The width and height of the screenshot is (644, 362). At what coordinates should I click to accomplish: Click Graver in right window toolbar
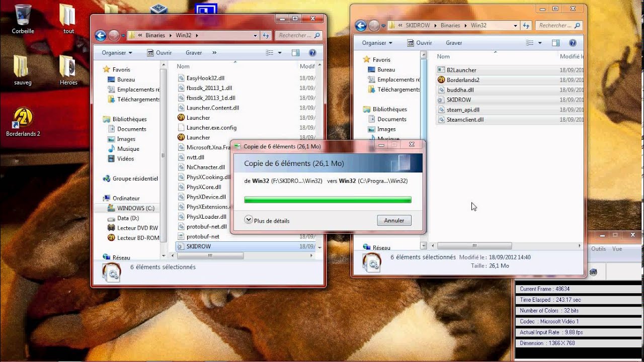(x=454, y=43)
